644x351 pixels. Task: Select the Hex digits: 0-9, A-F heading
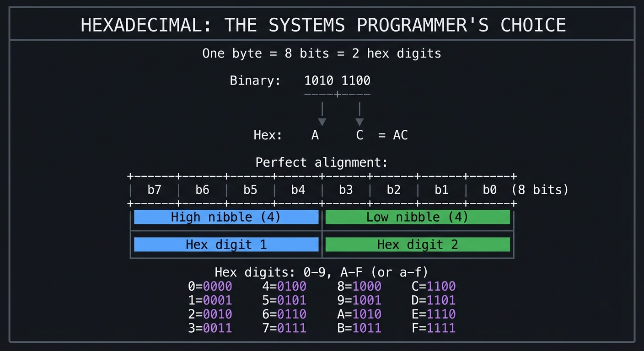tap(322, 272)
